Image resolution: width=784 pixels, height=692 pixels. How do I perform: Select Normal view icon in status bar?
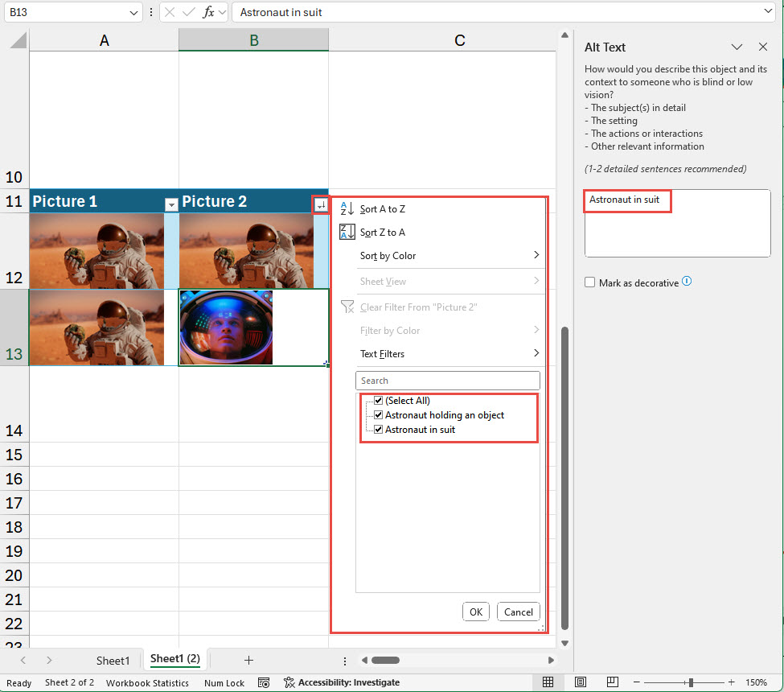(x=548, y=682)
